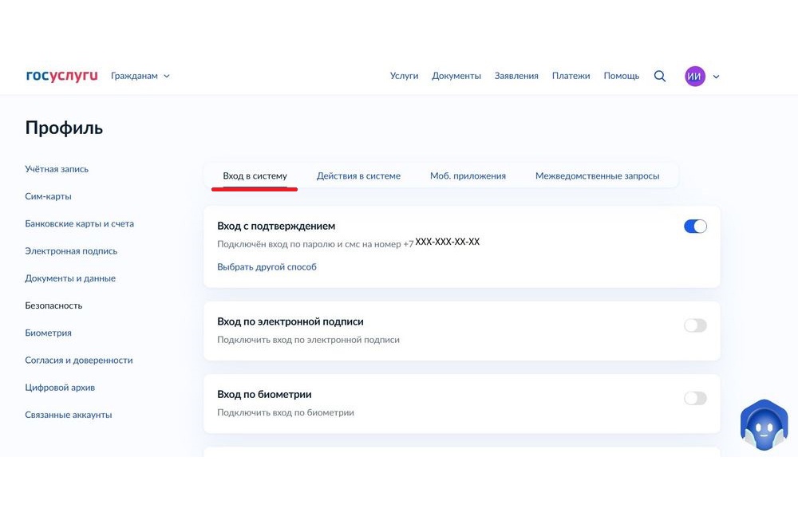
Task: Open the Моб. приложения tab
Action: click(x=468, y=175)
